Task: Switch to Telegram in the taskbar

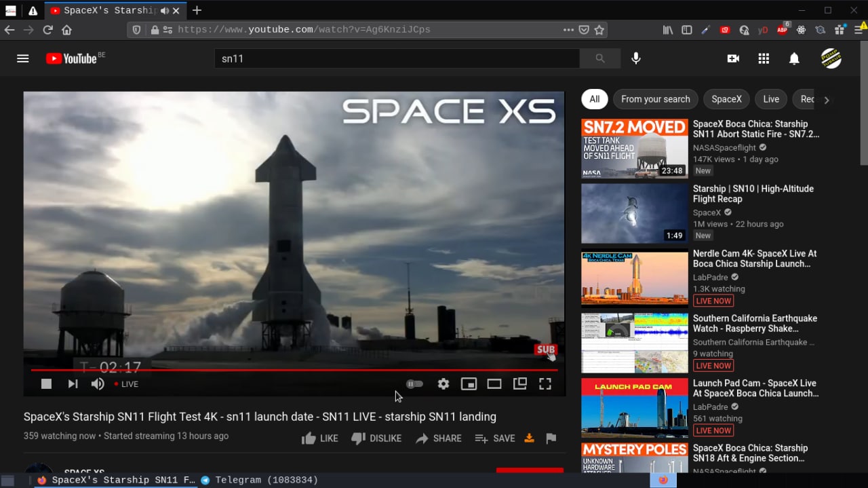Action: [259, 480]
